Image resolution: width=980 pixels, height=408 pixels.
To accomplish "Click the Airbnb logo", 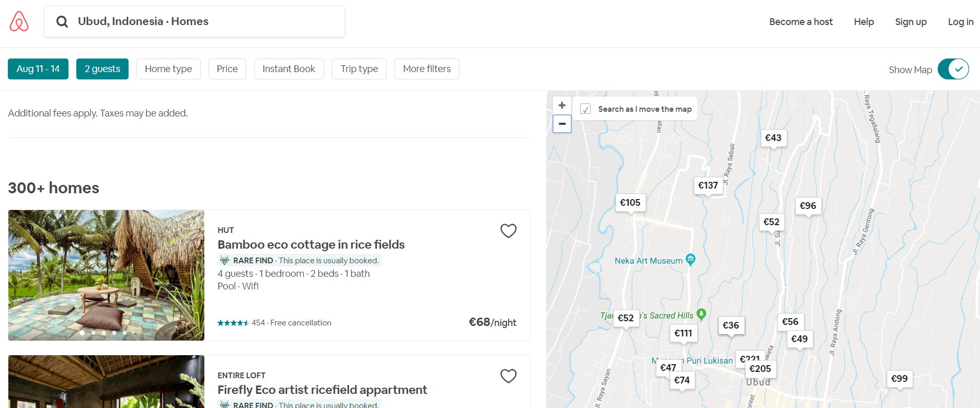I will (19, 21).
